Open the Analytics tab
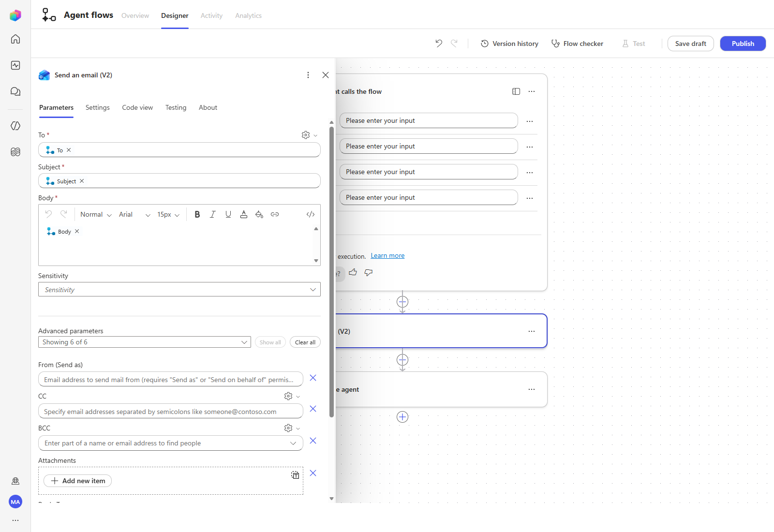Viewport: 774px width, 532px height. 248,15
